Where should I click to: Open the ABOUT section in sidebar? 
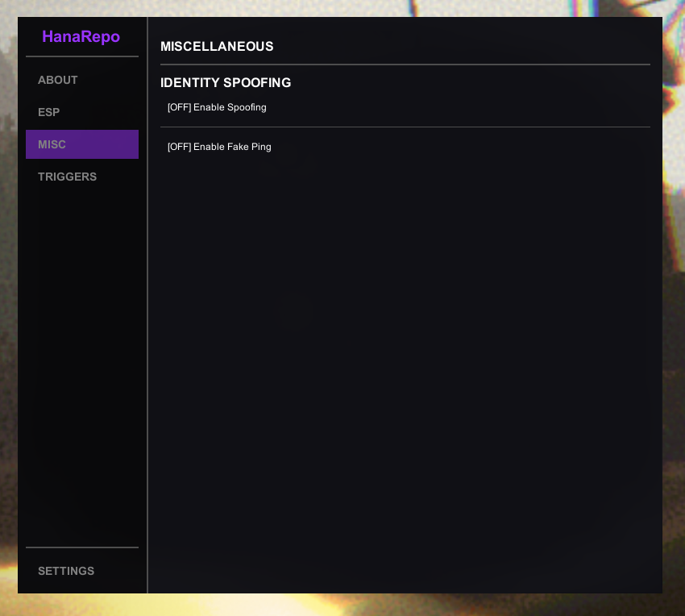tap(82, 80)
